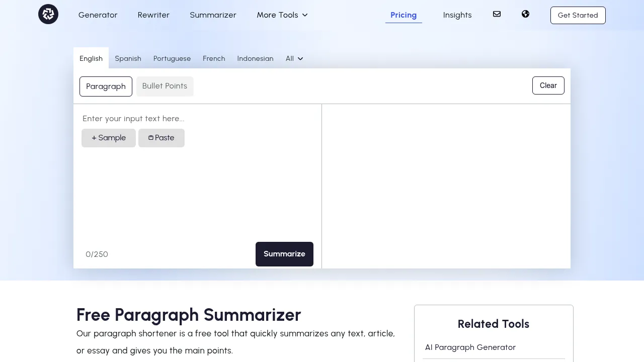Open the All languages dropdown
The image size is (644, 362).
pos(294,58)
